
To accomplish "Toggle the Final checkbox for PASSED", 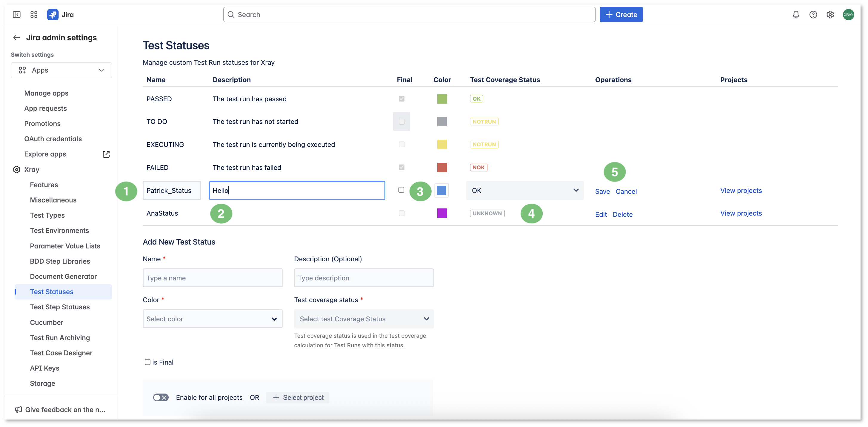I will [x=401, y=99].
